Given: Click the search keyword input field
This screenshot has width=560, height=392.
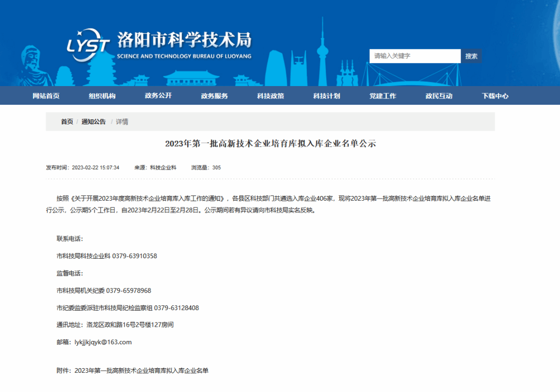Looking at the screenshot, I should (x=415, y=56).
